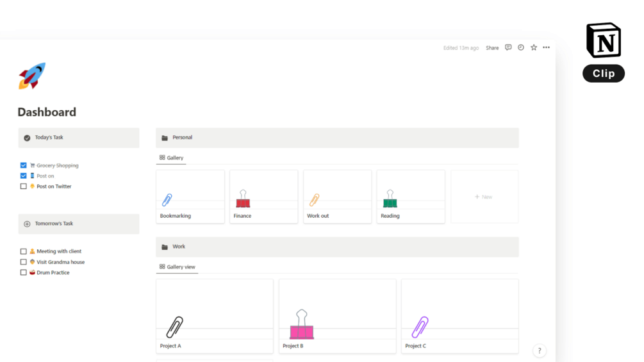644x362 pixels.
Task: Open the Project B card title
Action: tap(293, 346)
